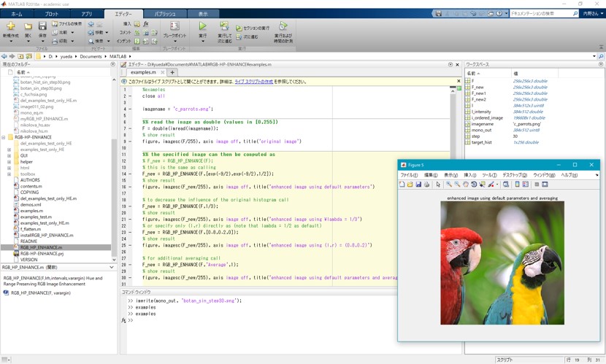Viewport: 606px width, 364px height.
Task: Open the ライブ スクリプトの作成 link
Action: pos(253,82)
